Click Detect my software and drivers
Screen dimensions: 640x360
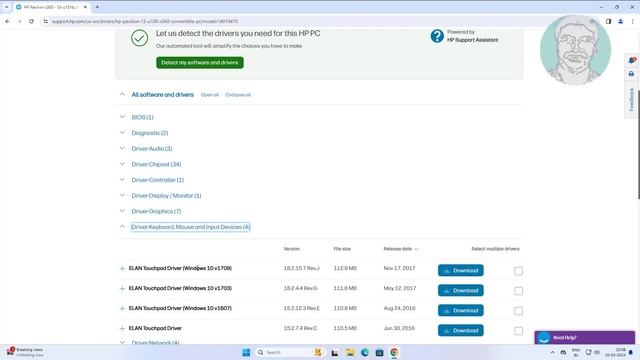pos(200,62)
